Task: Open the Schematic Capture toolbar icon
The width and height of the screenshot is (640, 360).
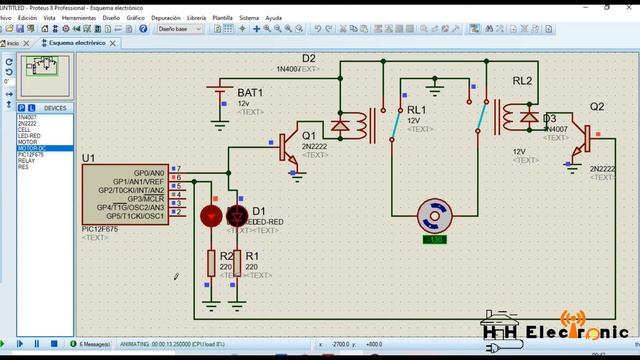Action: pyautogui.click(x=55, y=29)
